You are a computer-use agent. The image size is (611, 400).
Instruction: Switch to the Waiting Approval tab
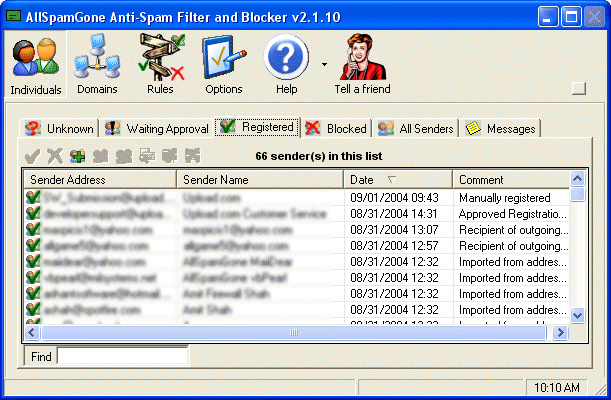pyautogui.click(x=157, y=129)
